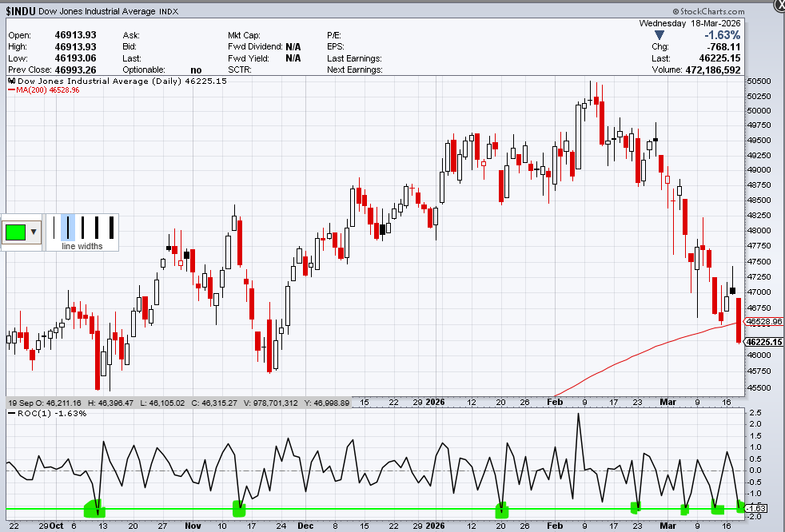This screenshot has height=532, width=785.
Task: Click the "line widths" label
Action: coord(82,246)
